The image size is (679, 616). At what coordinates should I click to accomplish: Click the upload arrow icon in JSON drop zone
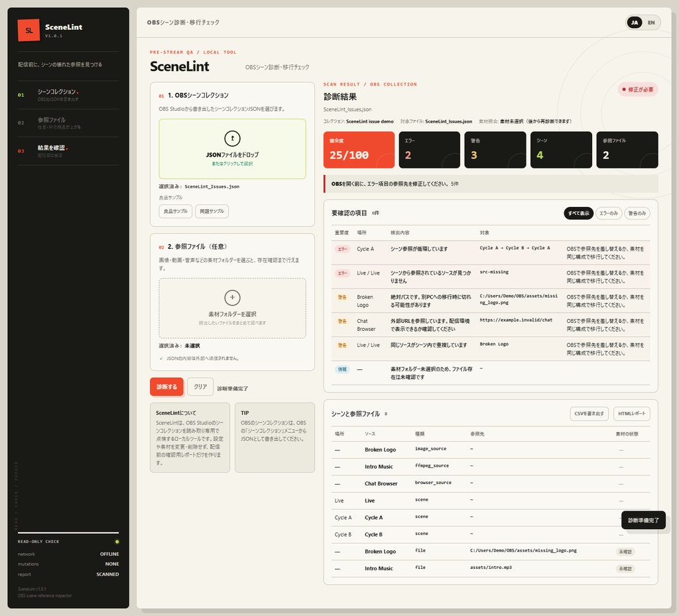[x=233, y=139]
